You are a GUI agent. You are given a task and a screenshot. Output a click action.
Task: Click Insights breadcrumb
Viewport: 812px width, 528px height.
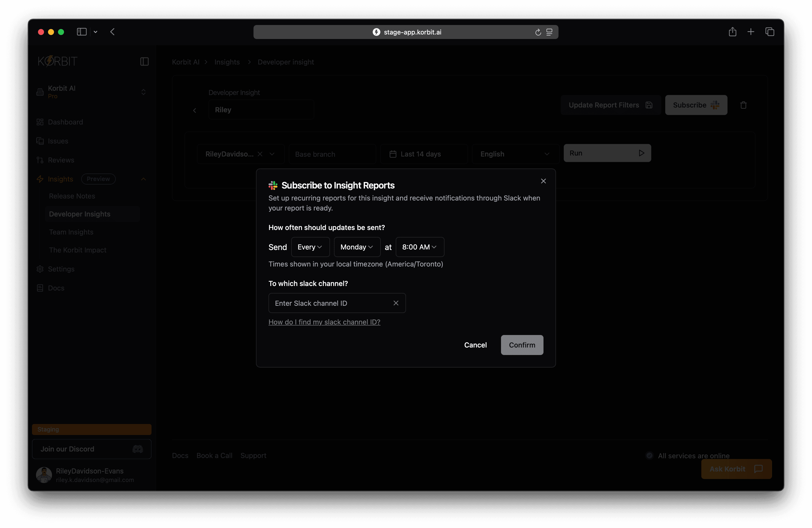tap(227, 62)
